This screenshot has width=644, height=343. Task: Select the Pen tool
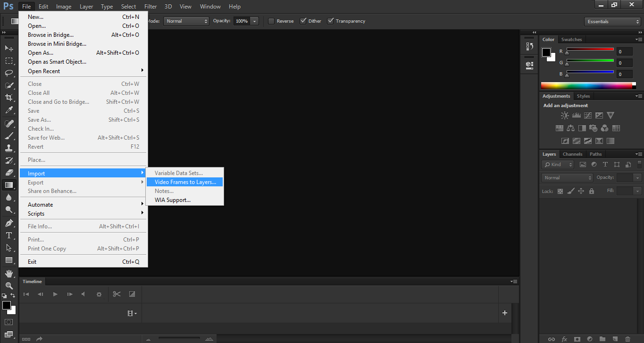pos(9,223)
